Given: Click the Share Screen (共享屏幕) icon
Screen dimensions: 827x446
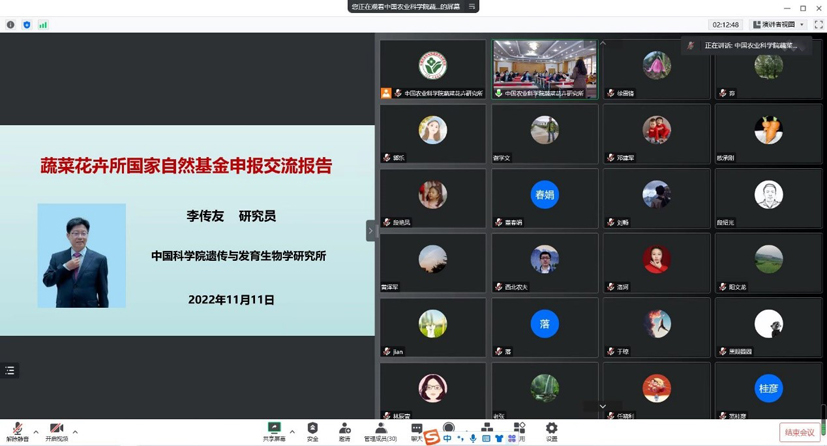Looking at the screenshot, I should tap(273, 430).
